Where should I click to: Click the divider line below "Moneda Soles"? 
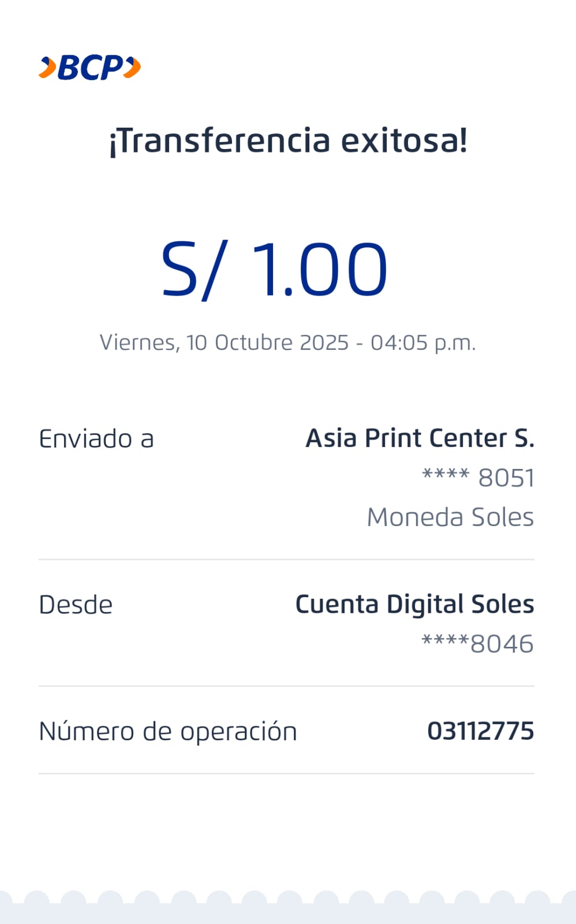click(286, 559)
